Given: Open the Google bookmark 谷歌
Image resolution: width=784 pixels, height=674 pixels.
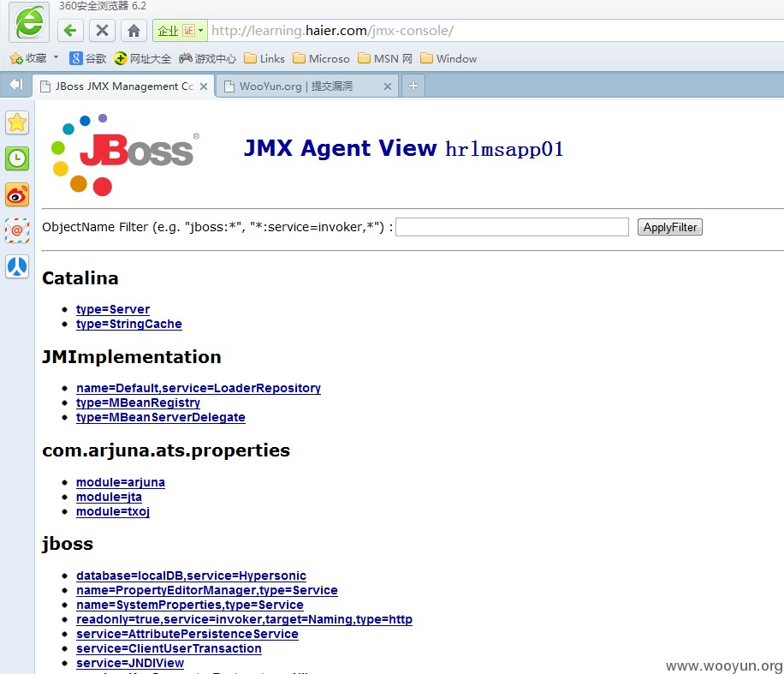Looking at the screenshot, I should coord(88,58).
